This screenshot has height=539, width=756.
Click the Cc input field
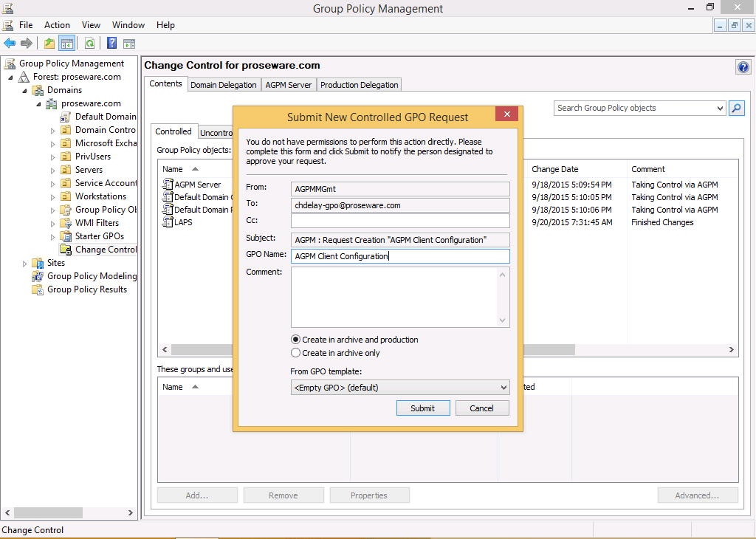click(400, 221)
